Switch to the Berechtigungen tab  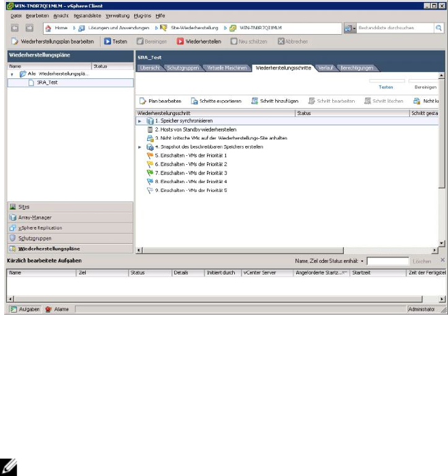tap(357, 68)
